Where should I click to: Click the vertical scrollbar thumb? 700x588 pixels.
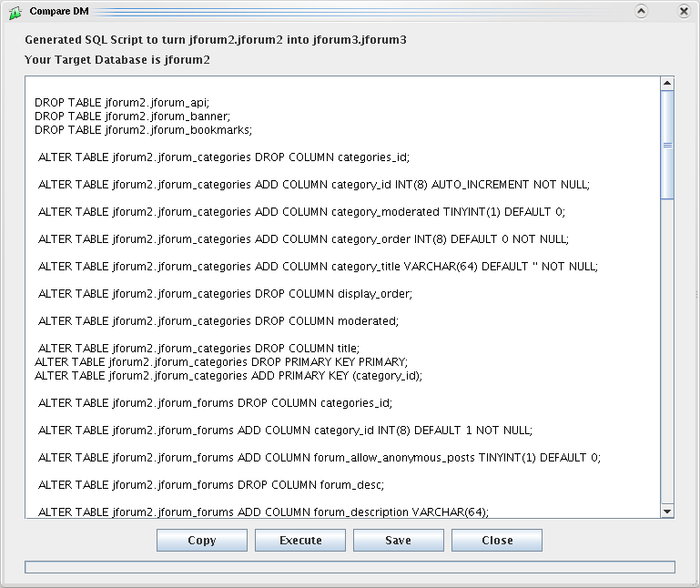[667, 145]
